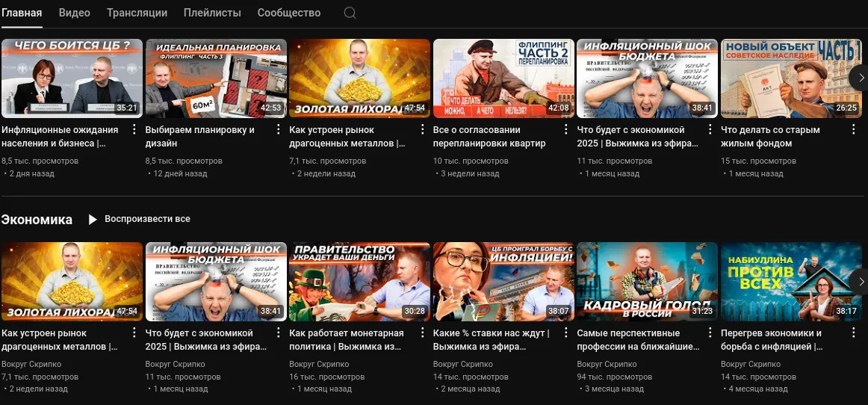The height and width of the screenshot is (405, 868).
Task: Open three-dot menu for "Выбираем планировку и дизайн"
Action: (x=277, y=129)
